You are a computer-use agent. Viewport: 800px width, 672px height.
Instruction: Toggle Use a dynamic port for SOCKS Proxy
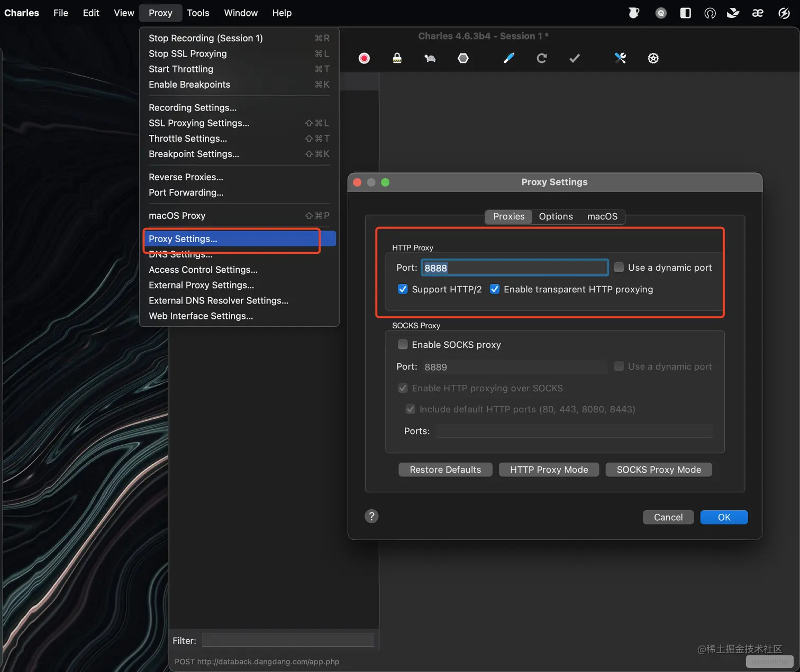click(619, 366)
